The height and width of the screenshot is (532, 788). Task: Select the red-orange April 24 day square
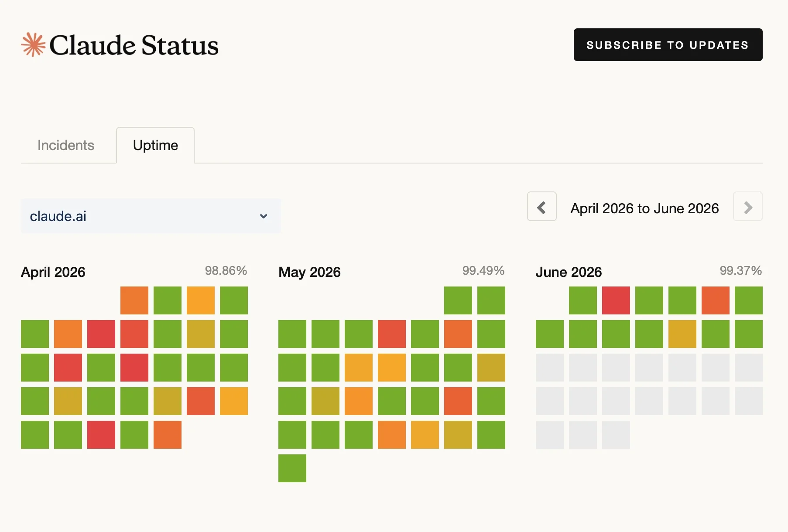(x=201, y=401)
